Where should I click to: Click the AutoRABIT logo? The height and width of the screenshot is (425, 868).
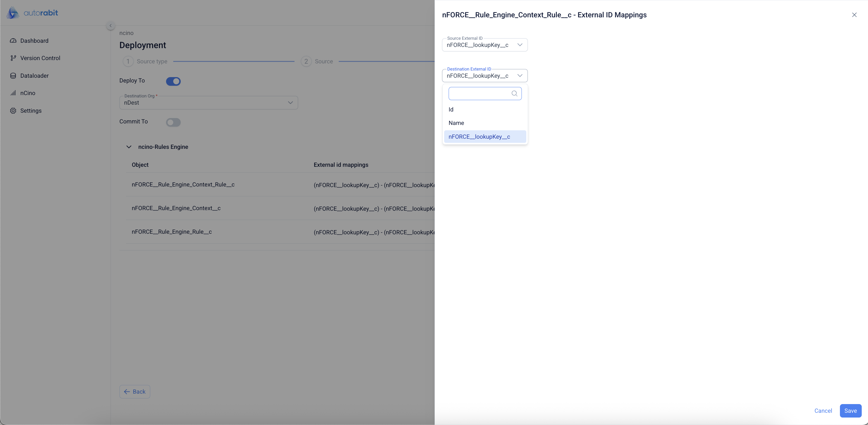pyautogui.click(x=32, y=13)
